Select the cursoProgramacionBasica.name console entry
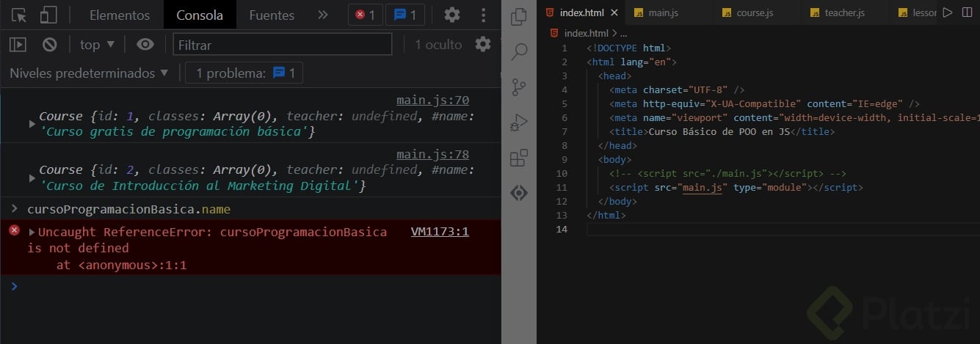 click(128, 209)
